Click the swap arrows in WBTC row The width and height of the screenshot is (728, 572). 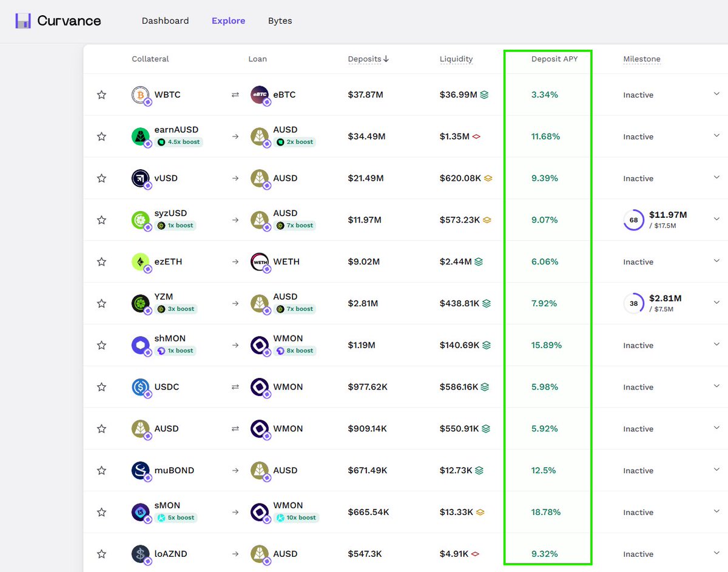pyautogui.click(x=235, y=95)
